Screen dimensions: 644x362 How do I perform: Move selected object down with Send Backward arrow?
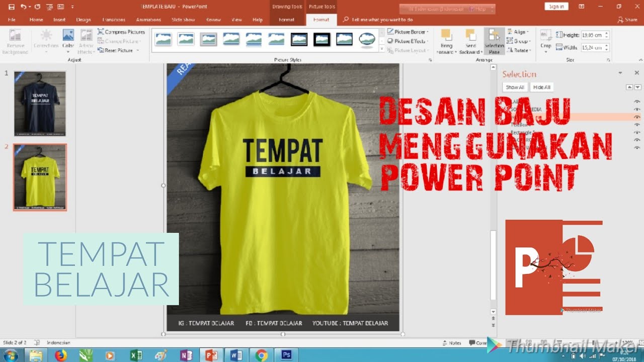coord(637,87)
